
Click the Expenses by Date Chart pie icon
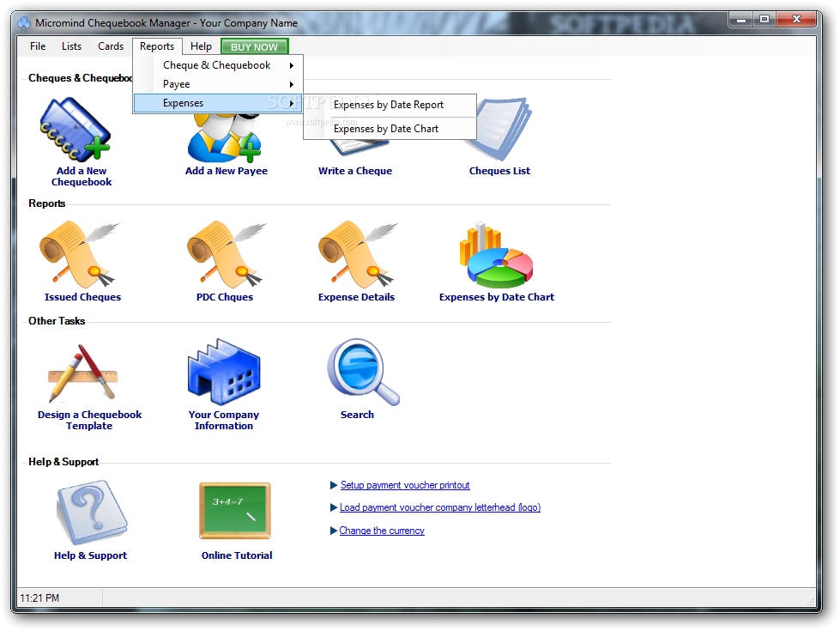point(496,255)
